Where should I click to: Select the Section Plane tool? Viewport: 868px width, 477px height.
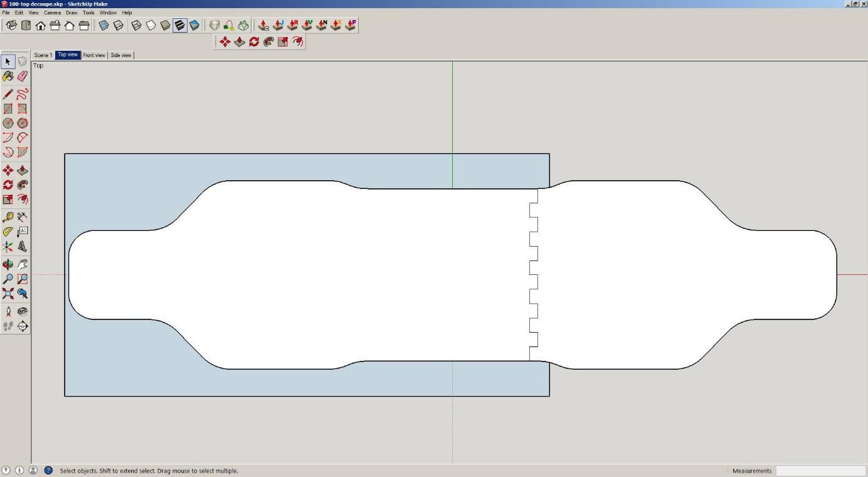pyautogui.click(x=23, y=326)
